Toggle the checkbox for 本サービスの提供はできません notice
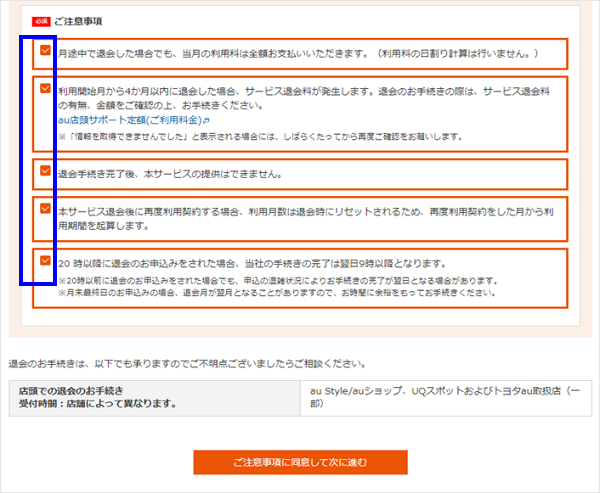This screenshot has height=493, width=600. click(45, 171)
